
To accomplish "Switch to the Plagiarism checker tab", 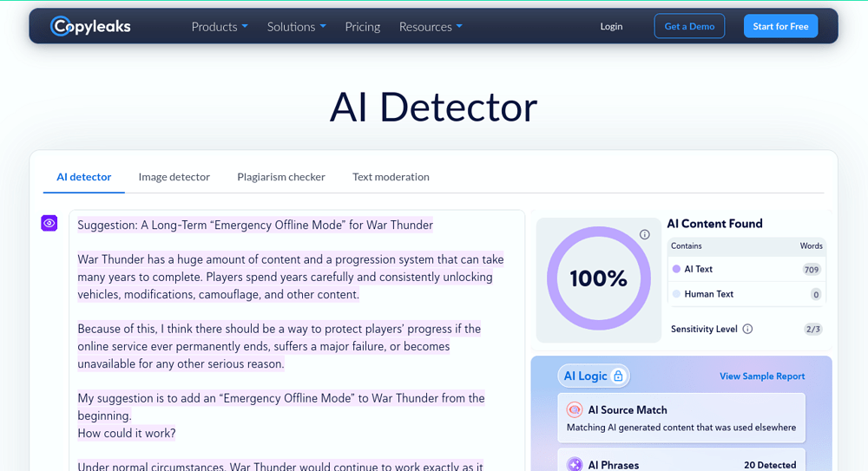I will point(281,177).
